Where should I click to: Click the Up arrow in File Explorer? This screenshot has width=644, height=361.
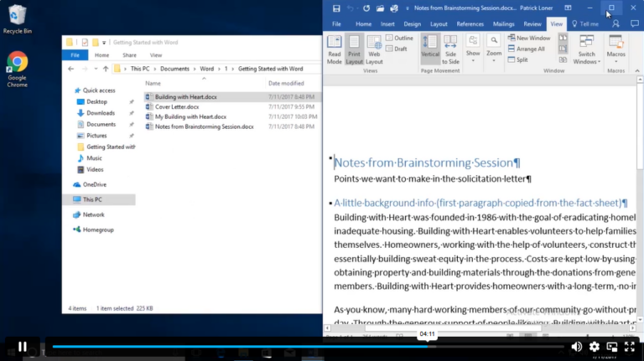pyautogui.click(x=106, y=69)
